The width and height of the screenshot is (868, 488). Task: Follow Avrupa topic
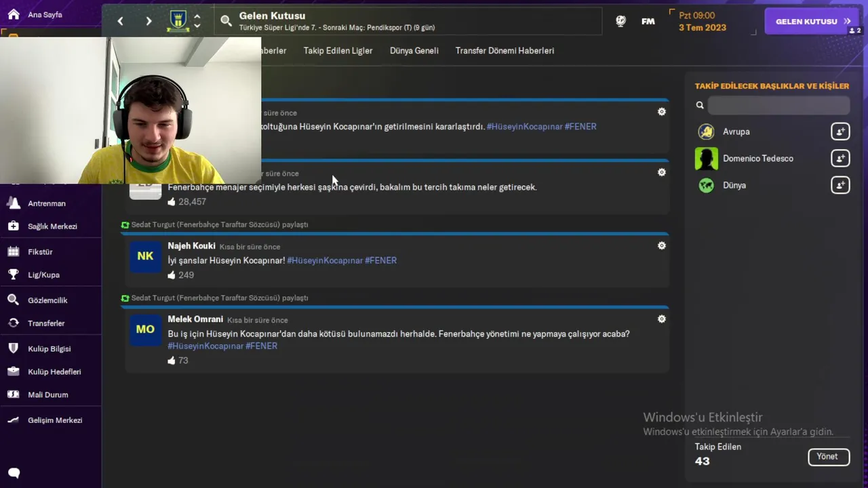(840, 131)
